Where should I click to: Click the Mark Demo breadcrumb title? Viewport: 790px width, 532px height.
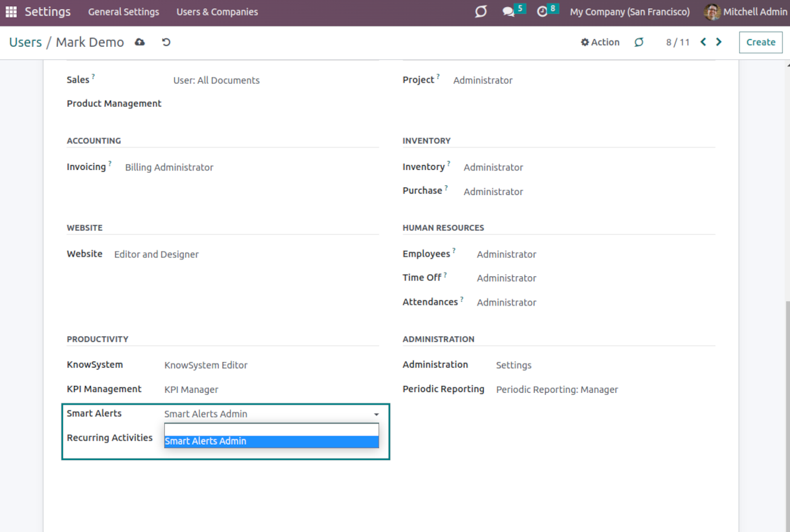[89, 43]
